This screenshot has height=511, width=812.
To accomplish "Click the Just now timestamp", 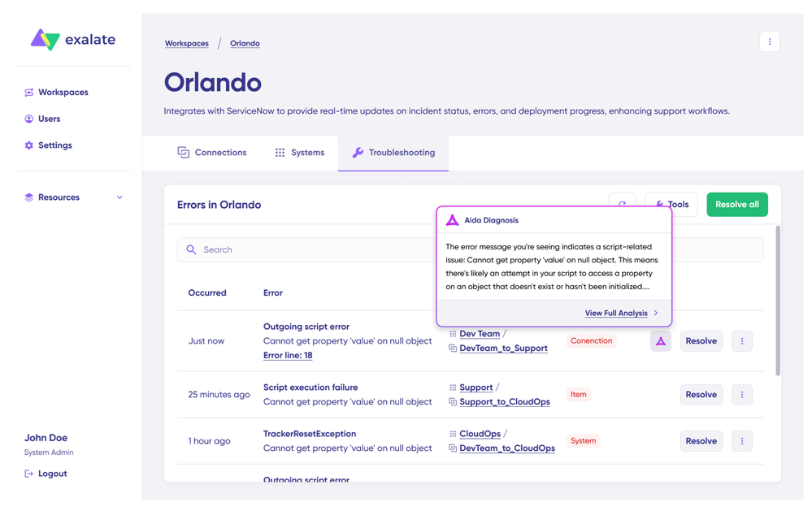I will tap(206, 341).
